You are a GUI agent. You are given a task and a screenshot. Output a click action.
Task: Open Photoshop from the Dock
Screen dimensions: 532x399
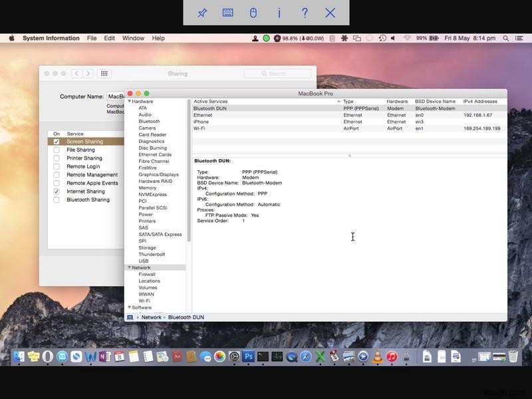[249, 356]
